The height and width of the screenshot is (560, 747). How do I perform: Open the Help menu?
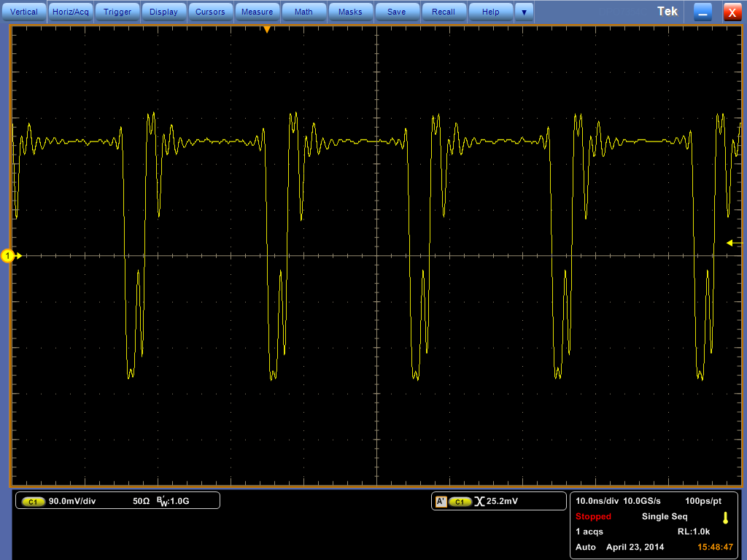[x=490, y=12]
